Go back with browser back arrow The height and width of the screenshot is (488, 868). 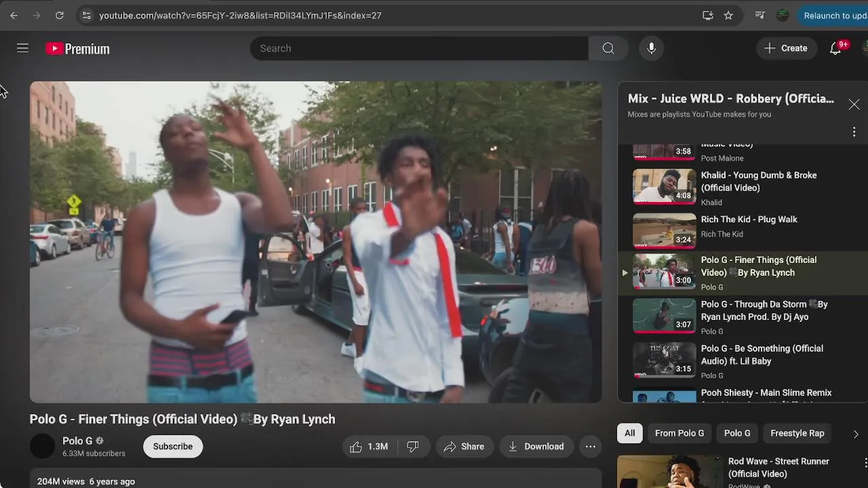point(14,15)
